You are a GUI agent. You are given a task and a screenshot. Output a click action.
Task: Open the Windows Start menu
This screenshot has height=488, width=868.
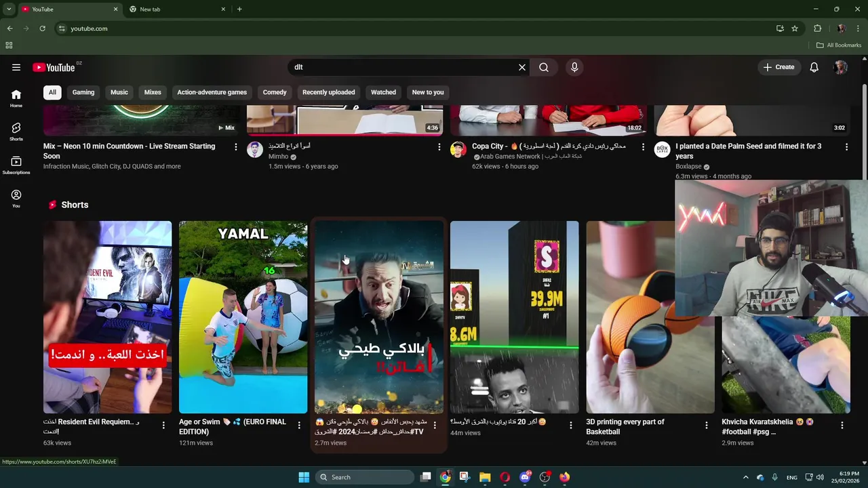[304, 477]
